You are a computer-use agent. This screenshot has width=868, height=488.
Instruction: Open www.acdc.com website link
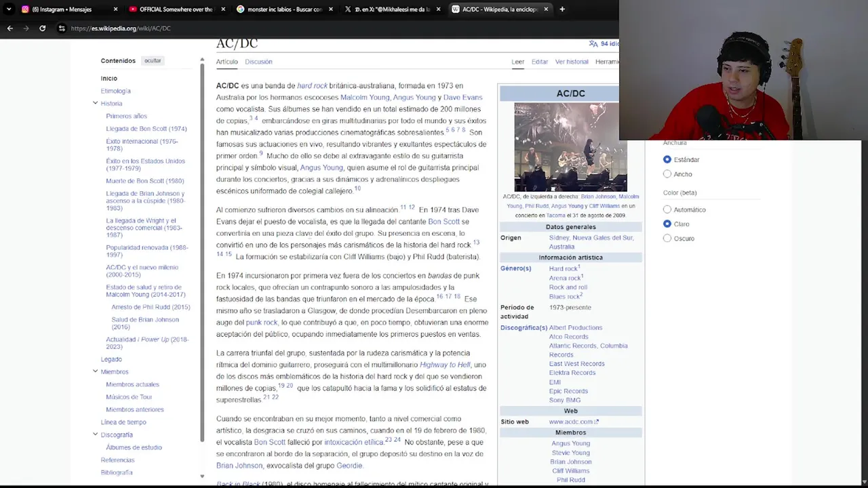coord(574,422)
